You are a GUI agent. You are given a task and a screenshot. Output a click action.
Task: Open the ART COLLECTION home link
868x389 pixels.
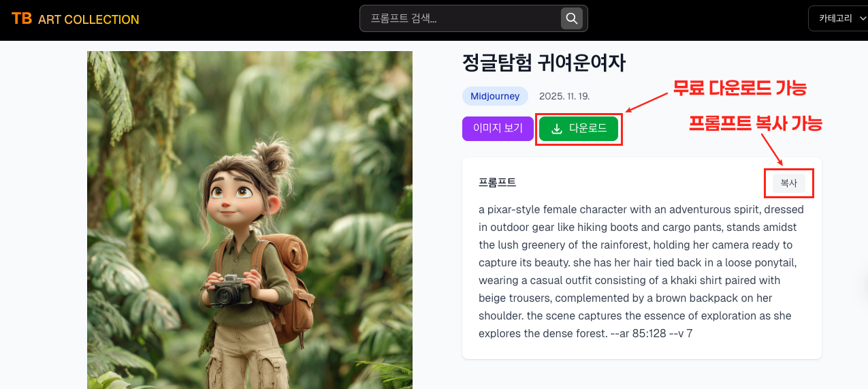(x=89, y=20)
